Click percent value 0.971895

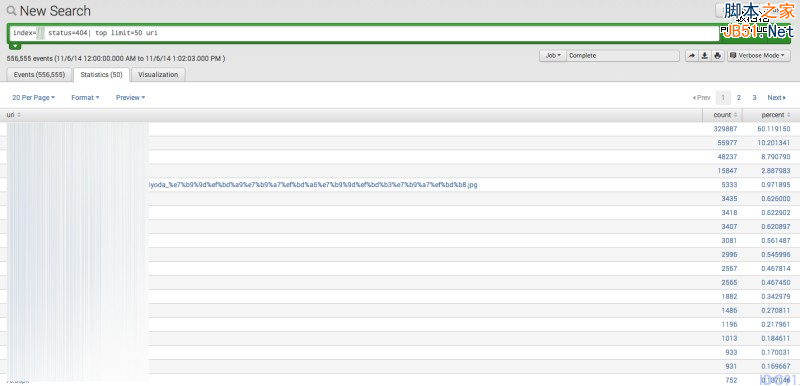pos(776,185)
